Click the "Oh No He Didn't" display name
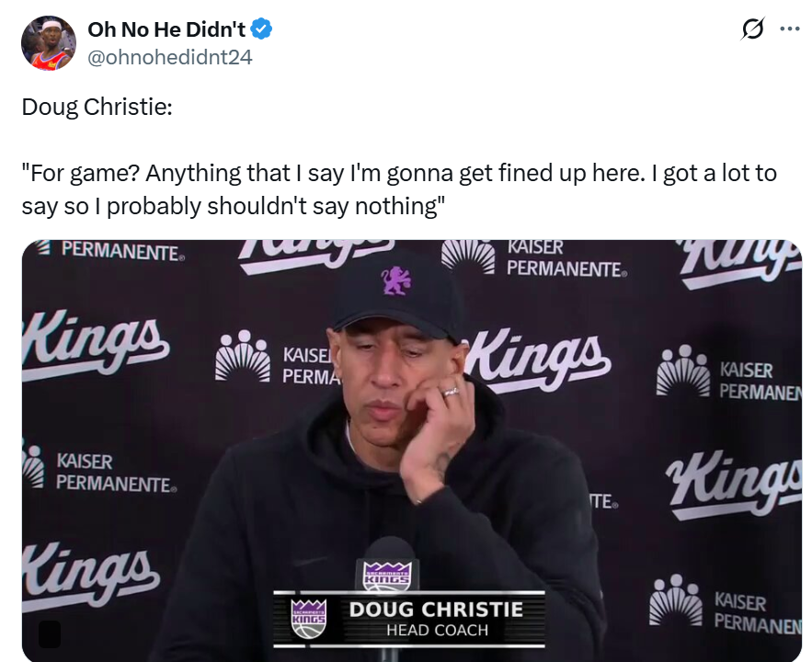The image size is (812, 662). (x=166, y=29)
